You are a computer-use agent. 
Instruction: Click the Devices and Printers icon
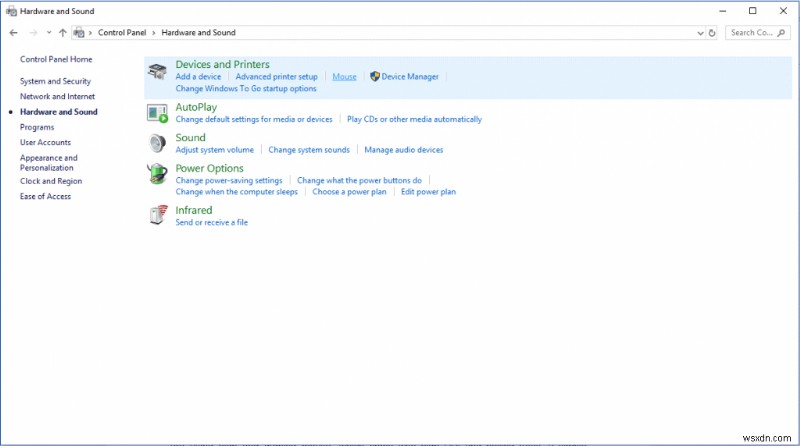pyautogui.click(x=157, y=72)
